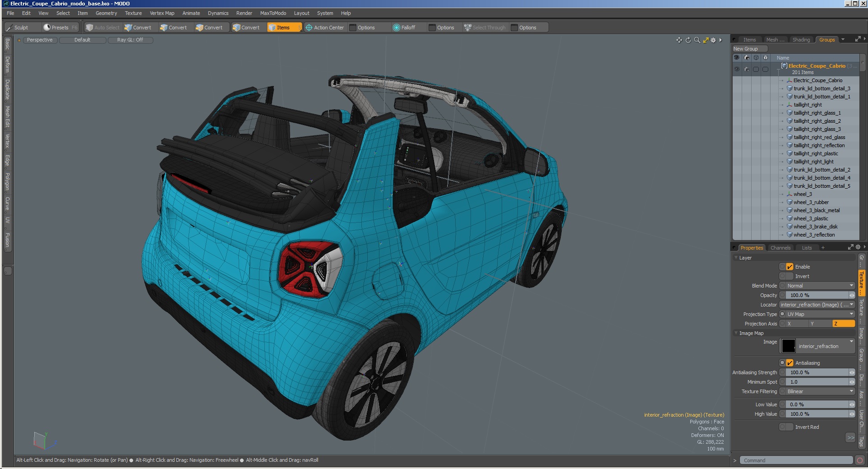Screen dimensions: 868x469
Task: Click the visibility eye column header
Action: coord(737,58)
